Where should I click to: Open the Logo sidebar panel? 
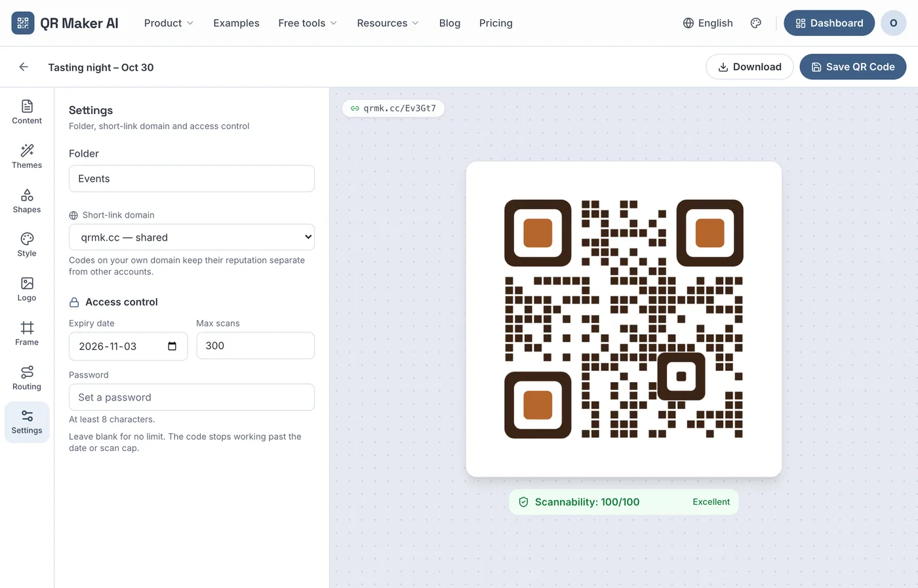pos(27,290)
